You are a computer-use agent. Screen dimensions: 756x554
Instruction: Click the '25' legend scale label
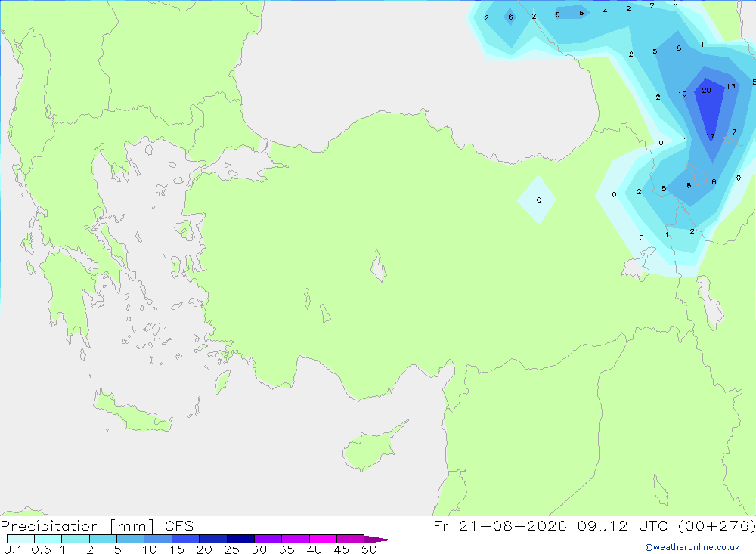click(x=231, y=549)
